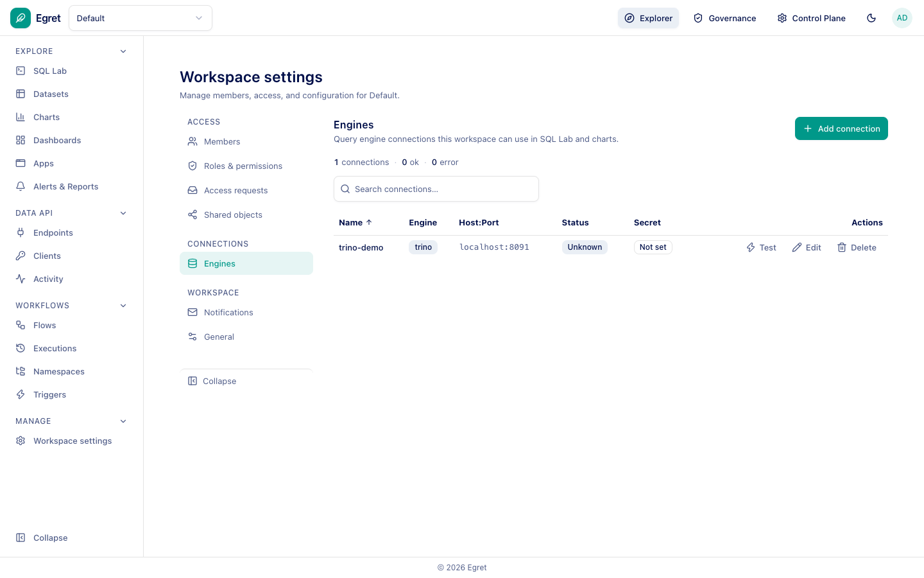Collapse the MANAGE sidebar section
924x578 pixels.
coord(123,421)
